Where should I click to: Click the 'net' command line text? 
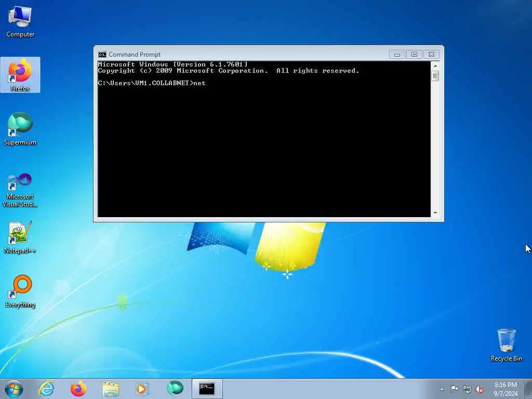point(199,83)
